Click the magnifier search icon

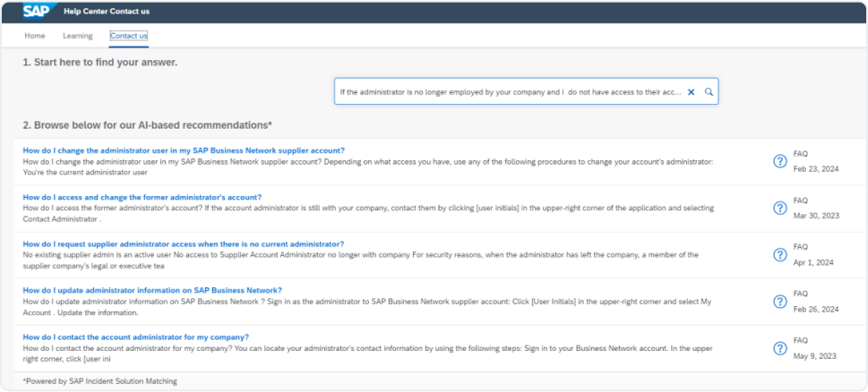[x=709, y=92]
